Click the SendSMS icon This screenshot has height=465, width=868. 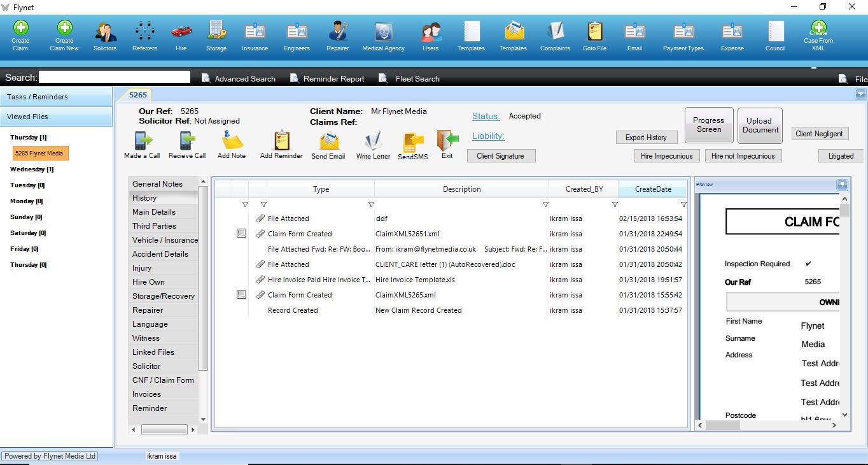pyautogui.click(x=413, y=141)
